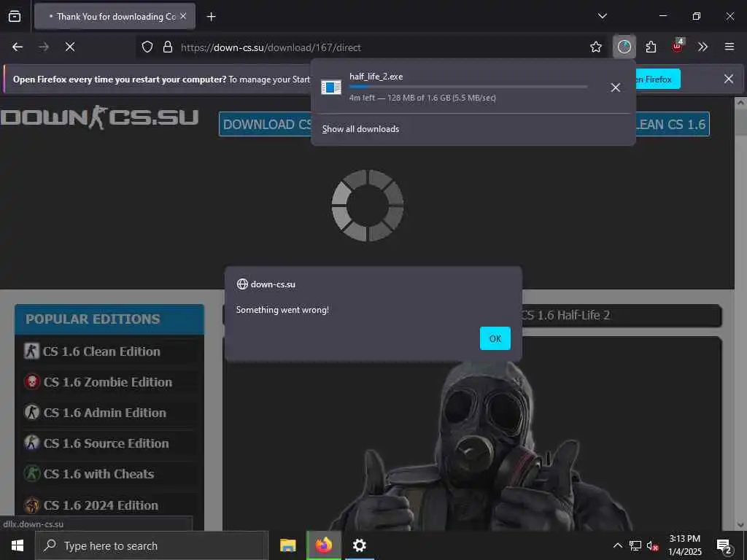
Task: Open the Windows Start menu
Action: pyautogui.click(x=18, y=545)
